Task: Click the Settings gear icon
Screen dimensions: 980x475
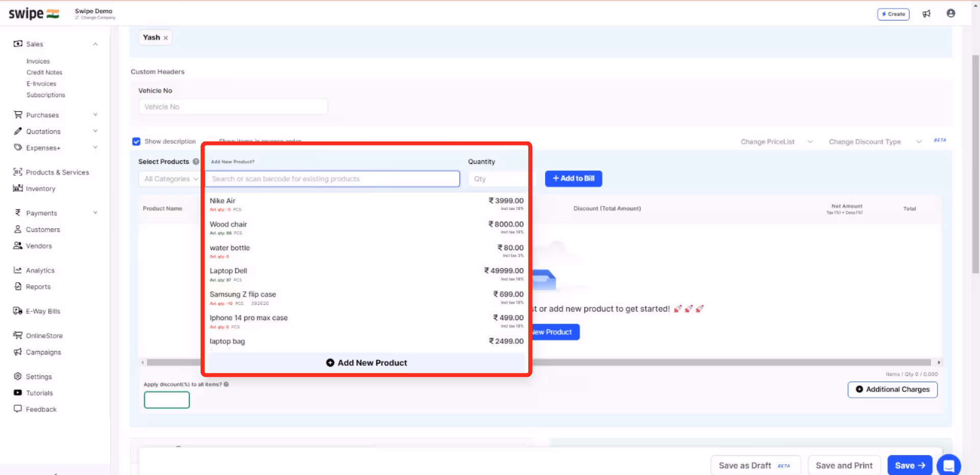Action: [x=18, y=376]
